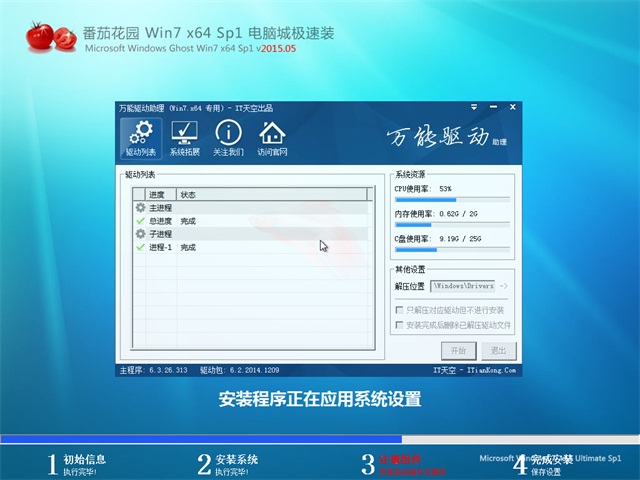Viewport: 640px width, 480px height.
Task: Click step 1 初始信息 at the bottom
Action: [77, 464]
